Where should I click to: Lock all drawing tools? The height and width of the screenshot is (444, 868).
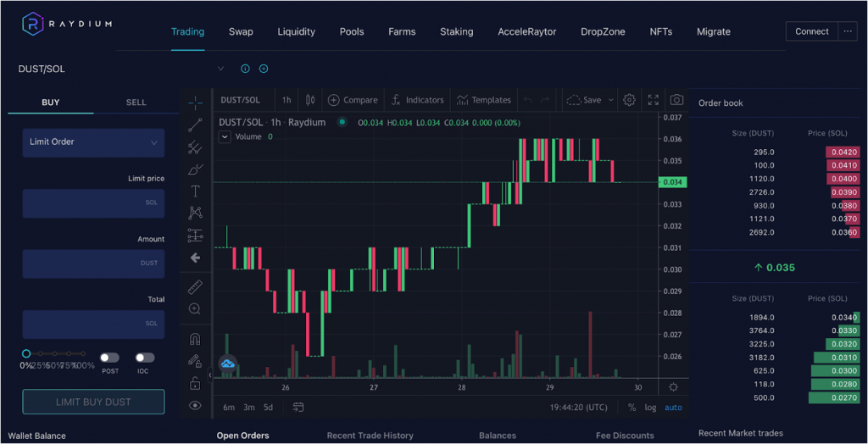pyautogui.click(x=195, y=382)
